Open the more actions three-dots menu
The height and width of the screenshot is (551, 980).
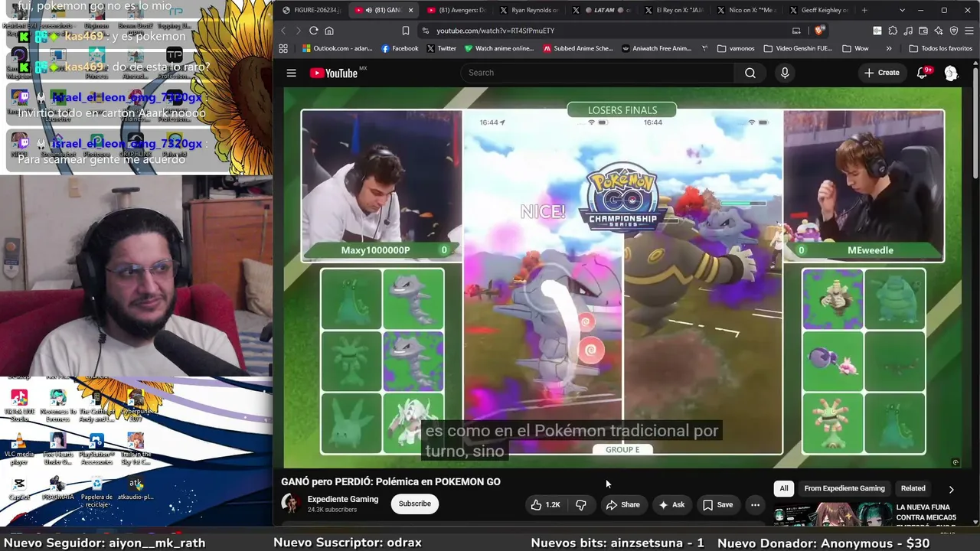pos(755,504)
